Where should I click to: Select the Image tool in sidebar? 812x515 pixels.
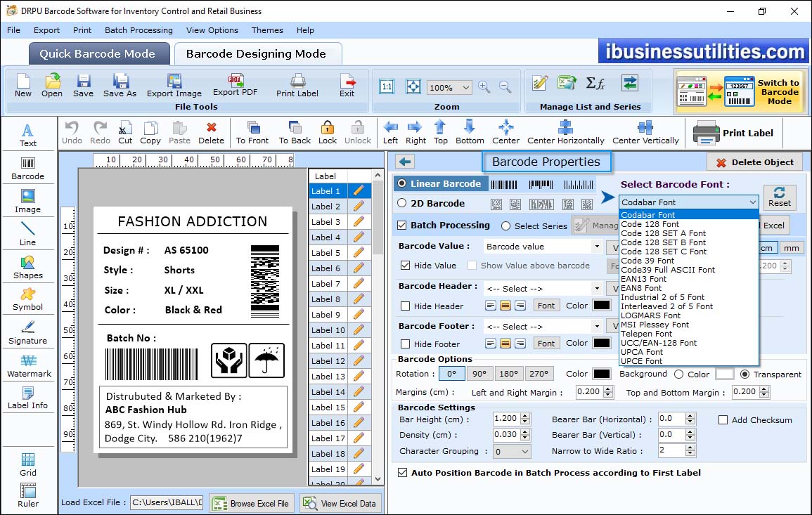tap(28, 202)
